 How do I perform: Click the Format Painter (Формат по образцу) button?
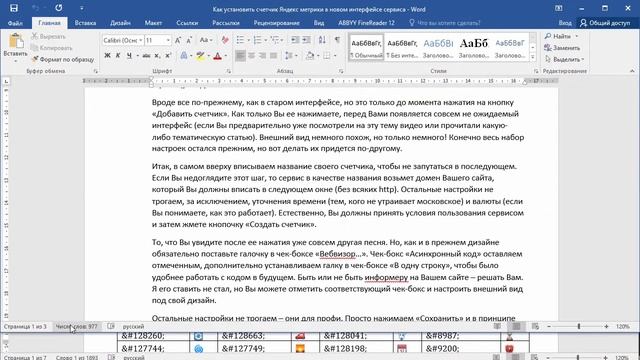tap(63, 59)
